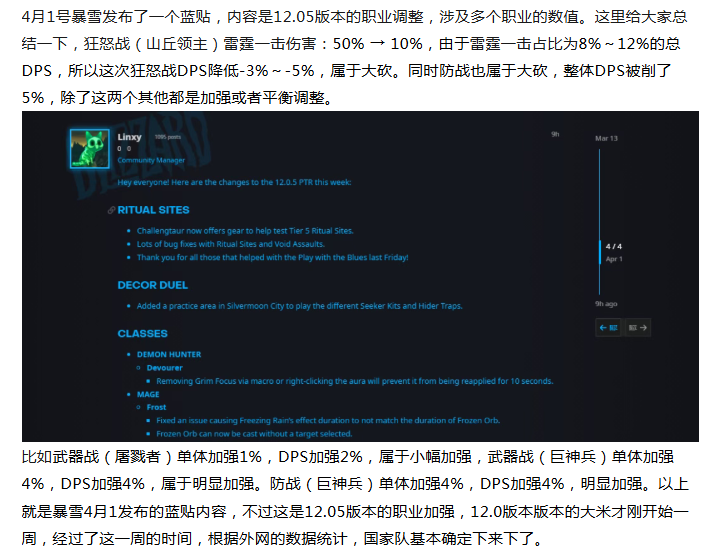Click the embedded Blizzard forum post image
This screenshot has height=560, width=716.
click(360, 277)
